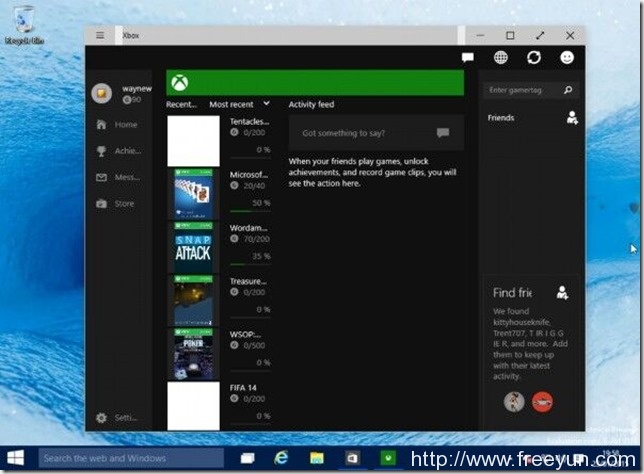Click the Got something to say field
Screen dimensions: 644x474
(376, 133)
